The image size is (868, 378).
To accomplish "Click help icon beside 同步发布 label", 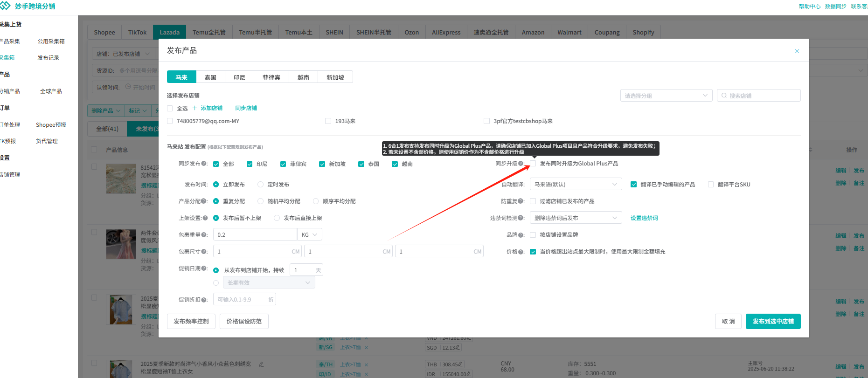I will point(204,164).
